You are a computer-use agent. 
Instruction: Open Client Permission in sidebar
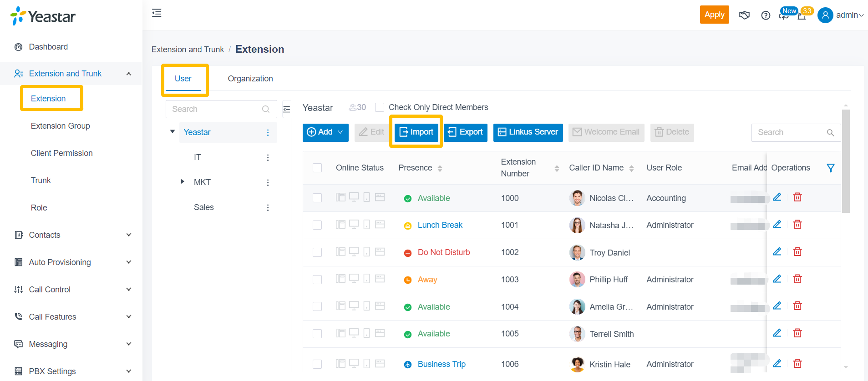click(61, 153)
